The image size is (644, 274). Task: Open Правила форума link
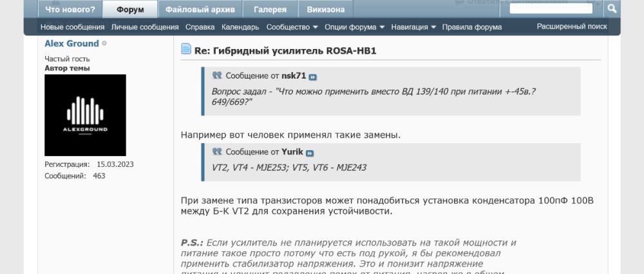pos(471,27)
